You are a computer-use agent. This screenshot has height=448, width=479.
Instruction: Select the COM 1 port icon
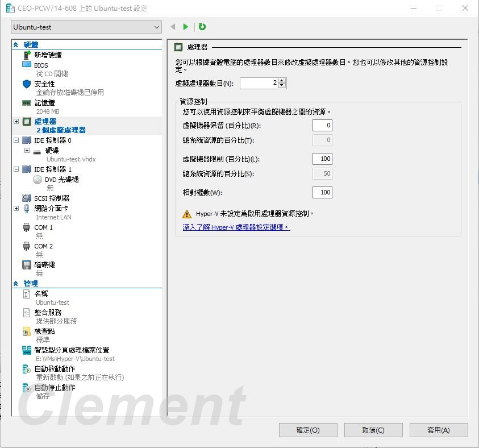coord(27,227)
